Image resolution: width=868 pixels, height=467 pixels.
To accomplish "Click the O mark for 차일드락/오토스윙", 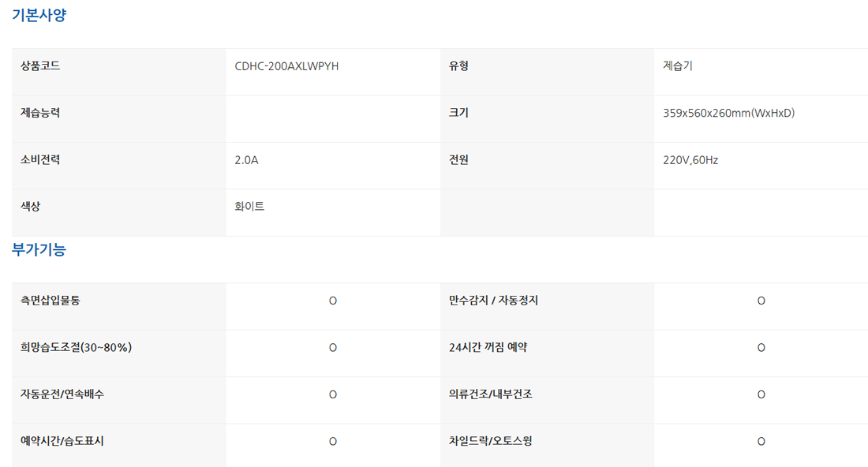I will click(x=761, y=442).
